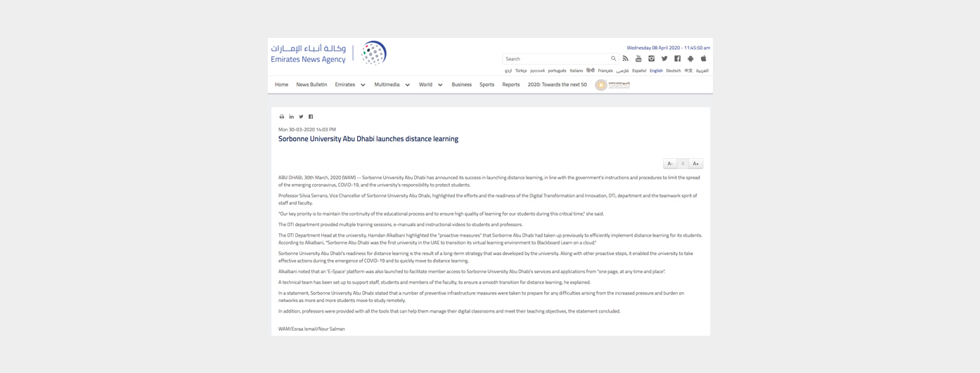Click the article date Mon 30-03-2020 14:03 PM
Image resolution: width=980 pixels, height=373 pixels.
pos(307,129)
